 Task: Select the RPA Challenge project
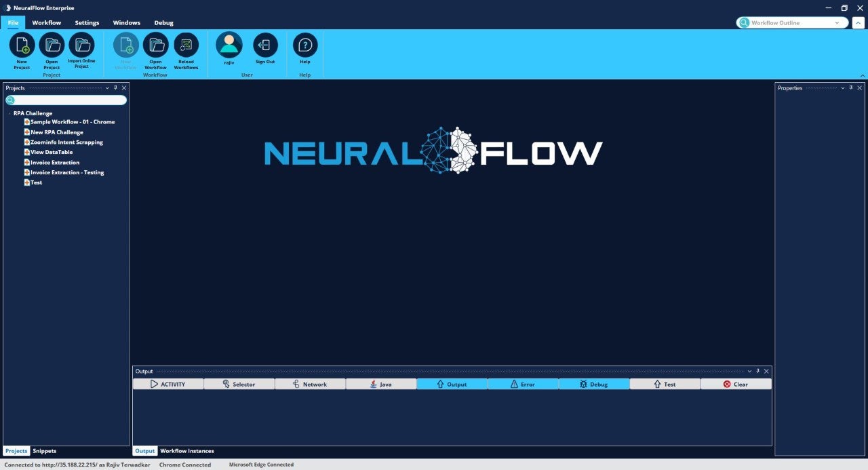(33, 113)
